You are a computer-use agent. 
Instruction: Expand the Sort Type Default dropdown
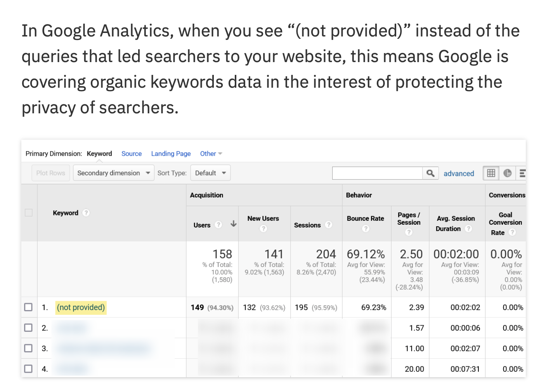[x=210, y=173]
